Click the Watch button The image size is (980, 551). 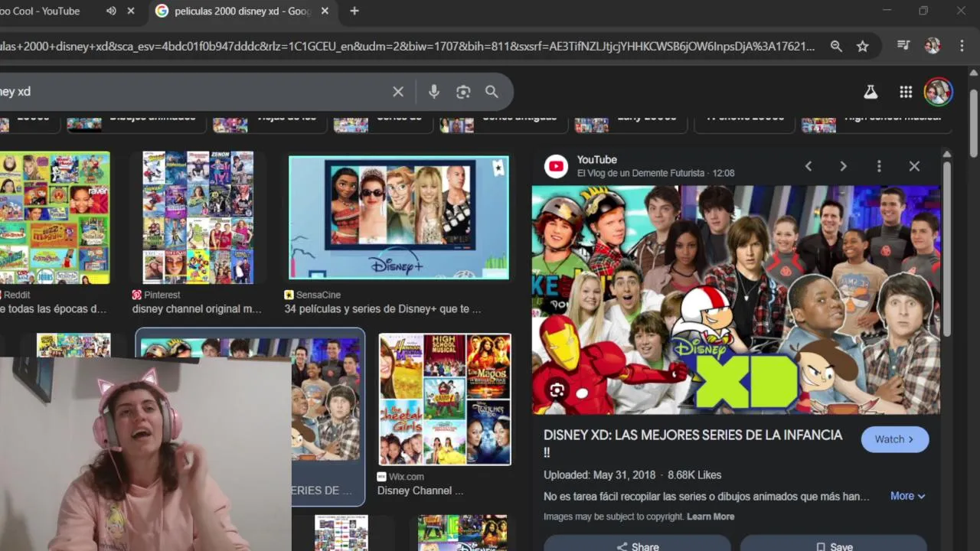click(x=895, y=439)
